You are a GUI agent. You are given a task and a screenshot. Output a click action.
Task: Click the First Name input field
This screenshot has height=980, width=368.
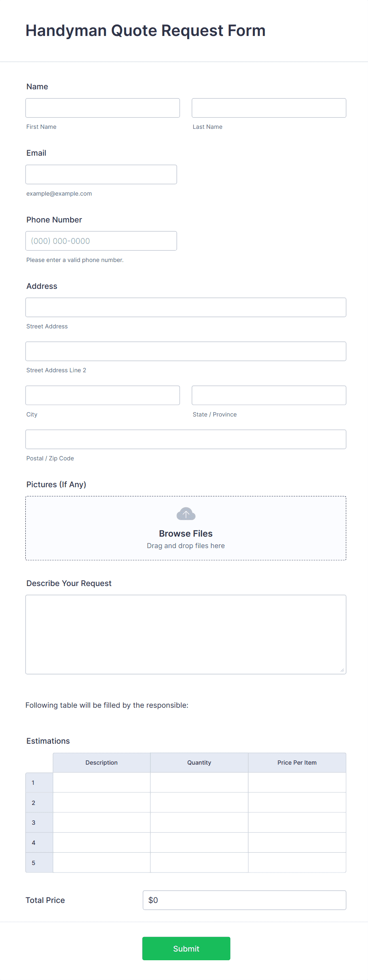102,107
